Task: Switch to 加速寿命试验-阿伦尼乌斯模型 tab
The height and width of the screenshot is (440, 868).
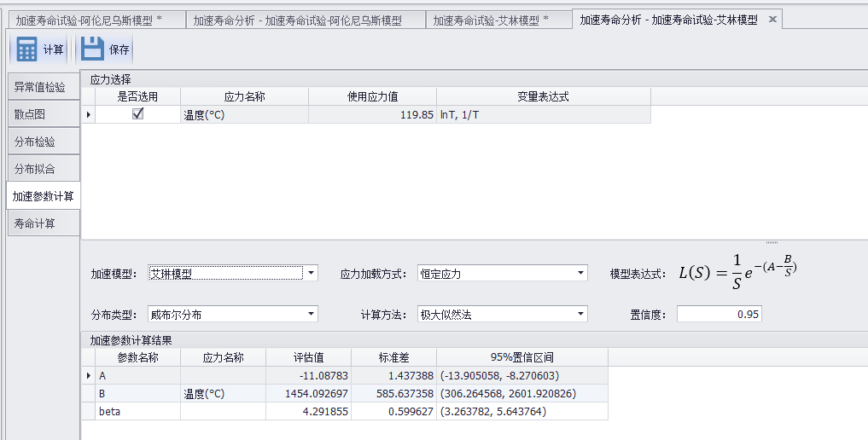Action: click(96, 20)
